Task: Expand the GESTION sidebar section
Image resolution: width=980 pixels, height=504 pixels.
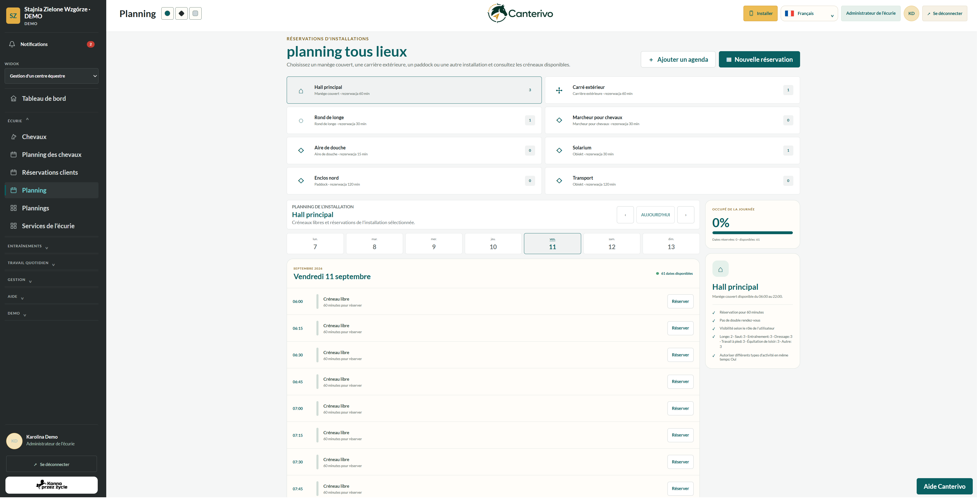Action: coord(20,280)
